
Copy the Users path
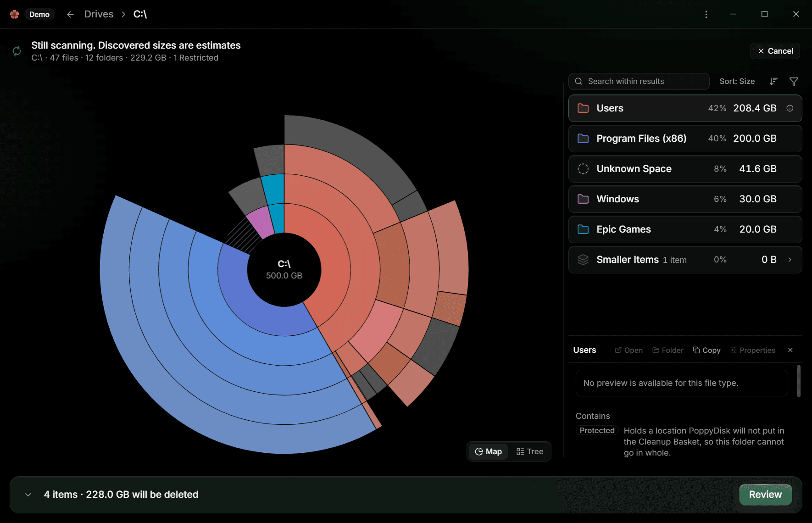point(706,350)
